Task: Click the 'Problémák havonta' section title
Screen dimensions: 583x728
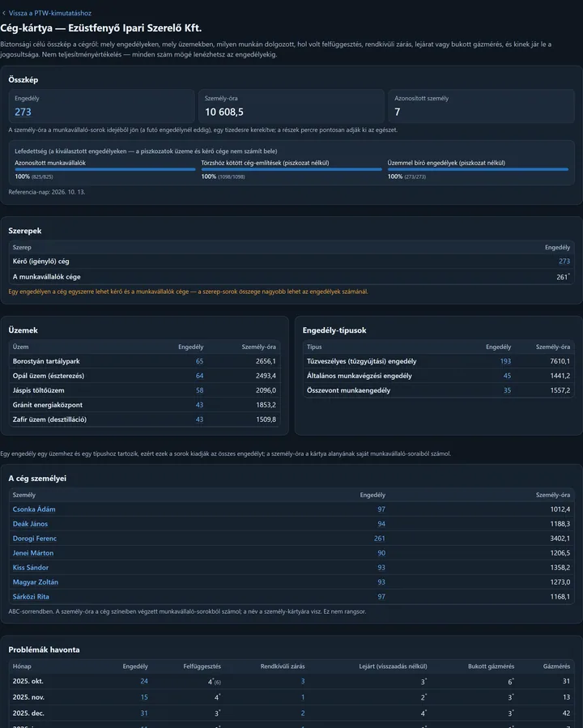Action: pos(44,649)
